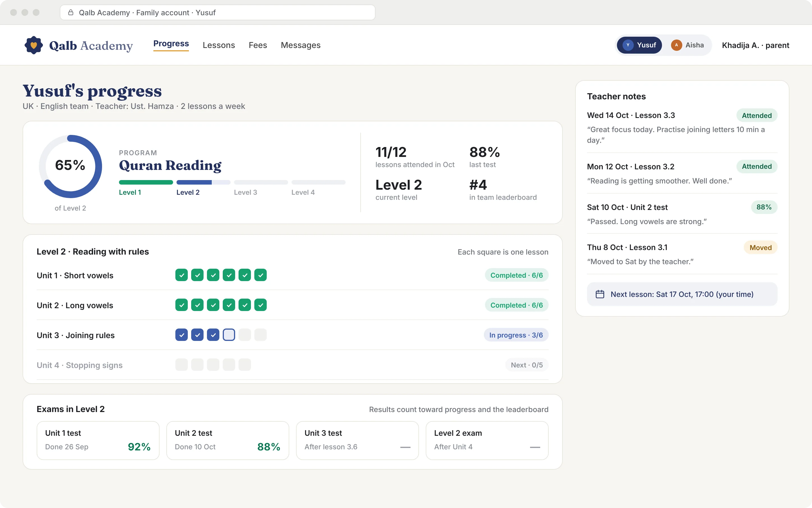Click the browser address bar
The height and width of the screenshot is (508, 812).
(217, 12)
